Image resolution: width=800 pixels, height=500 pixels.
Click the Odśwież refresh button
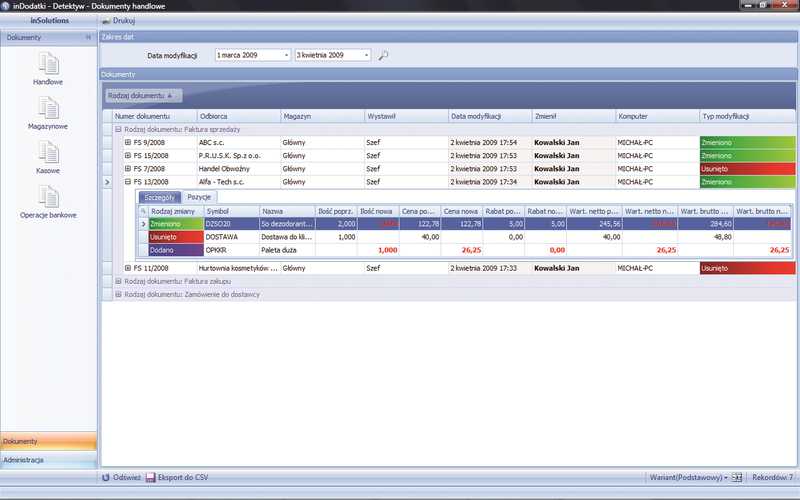(x=121, y=478)
